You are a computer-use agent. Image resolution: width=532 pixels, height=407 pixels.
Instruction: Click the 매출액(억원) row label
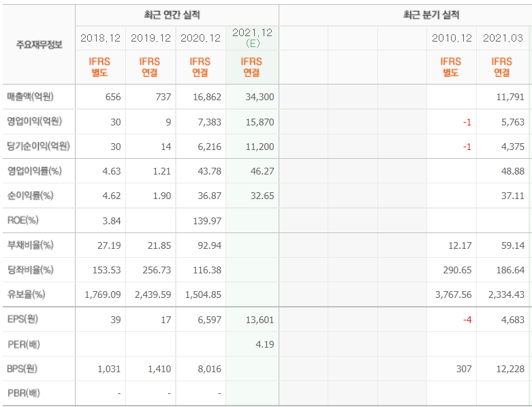tap(30, 97)
